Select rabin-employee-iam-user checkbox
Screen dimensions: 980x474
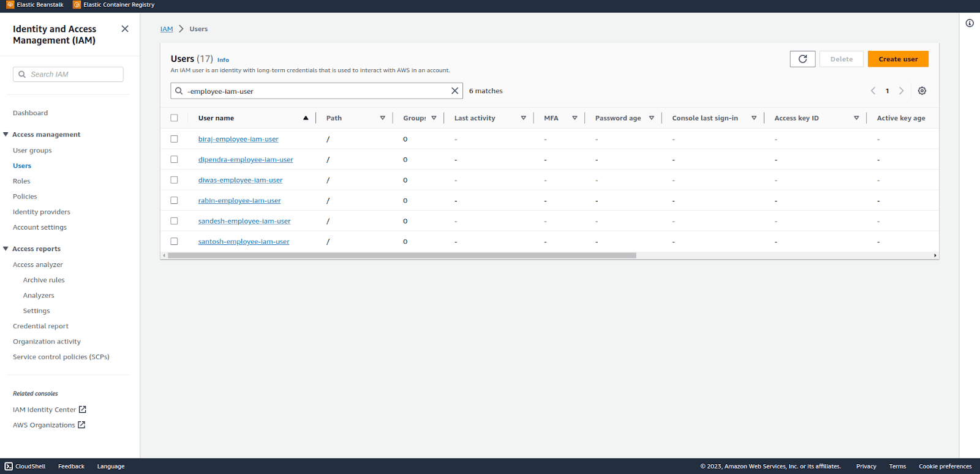pyautogui.click(x=174, y=200)
